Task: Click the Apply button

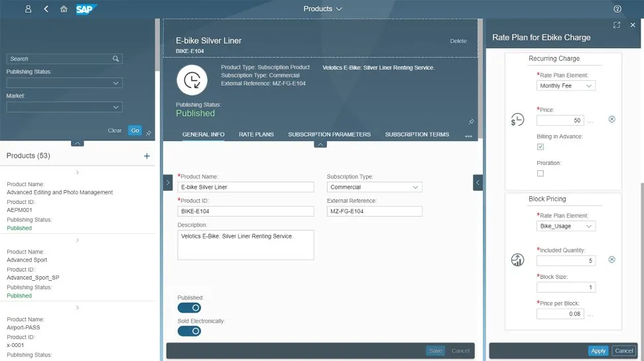Action: [x=598, y=351]
